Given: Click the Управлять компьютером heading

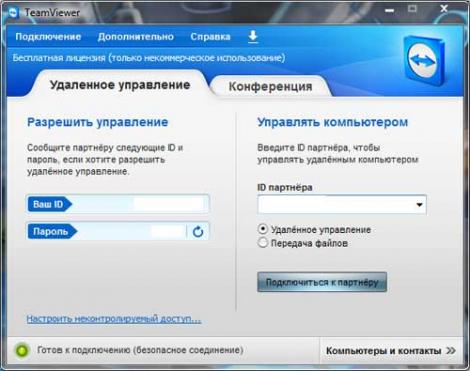Looking at the screenshot, I should 332,122.
